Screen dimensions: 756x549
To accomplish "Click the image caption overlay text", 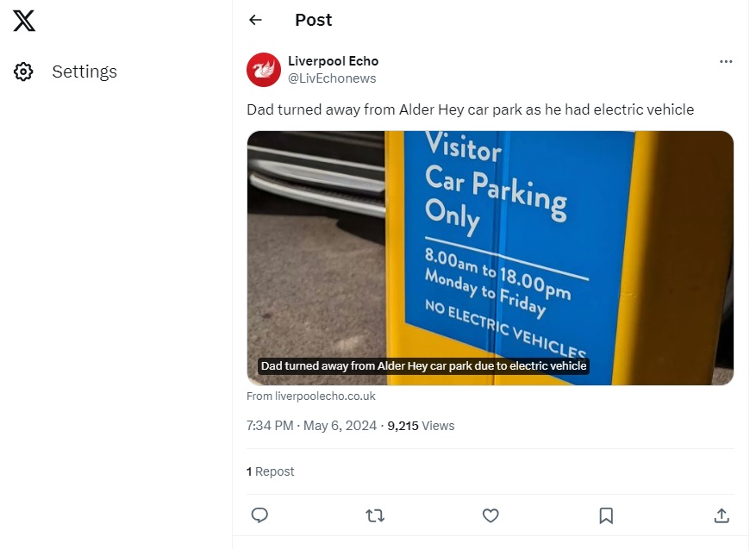I will pyautogui.click(x=423, y=366).
